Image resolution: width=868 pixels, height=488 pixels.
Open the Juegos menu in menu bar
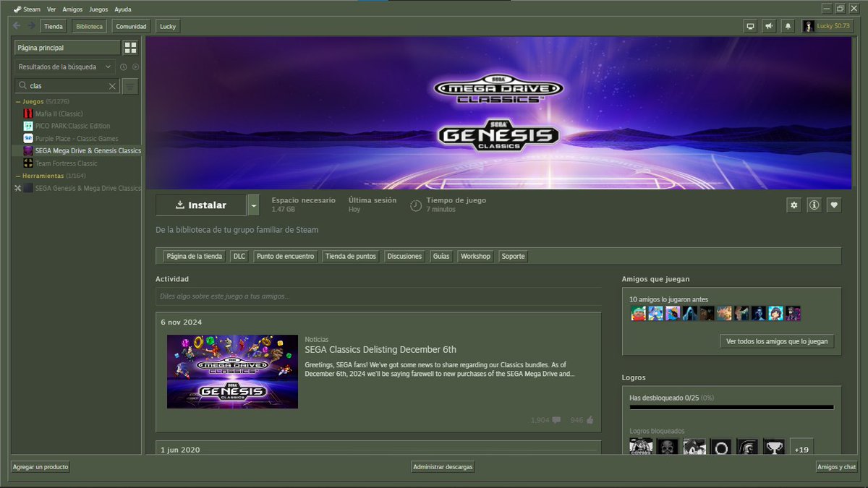click(x=98, y=9)
